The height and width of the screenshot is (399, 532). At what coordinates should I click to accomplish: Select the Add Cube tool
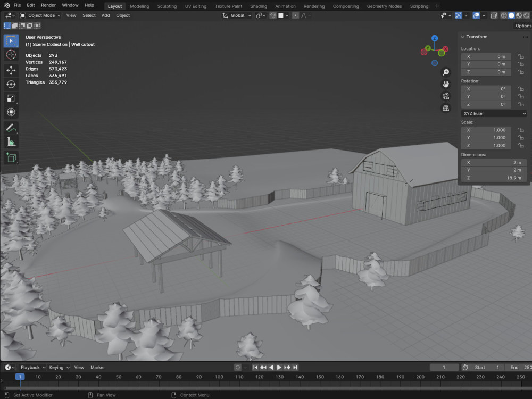(11, 157)
